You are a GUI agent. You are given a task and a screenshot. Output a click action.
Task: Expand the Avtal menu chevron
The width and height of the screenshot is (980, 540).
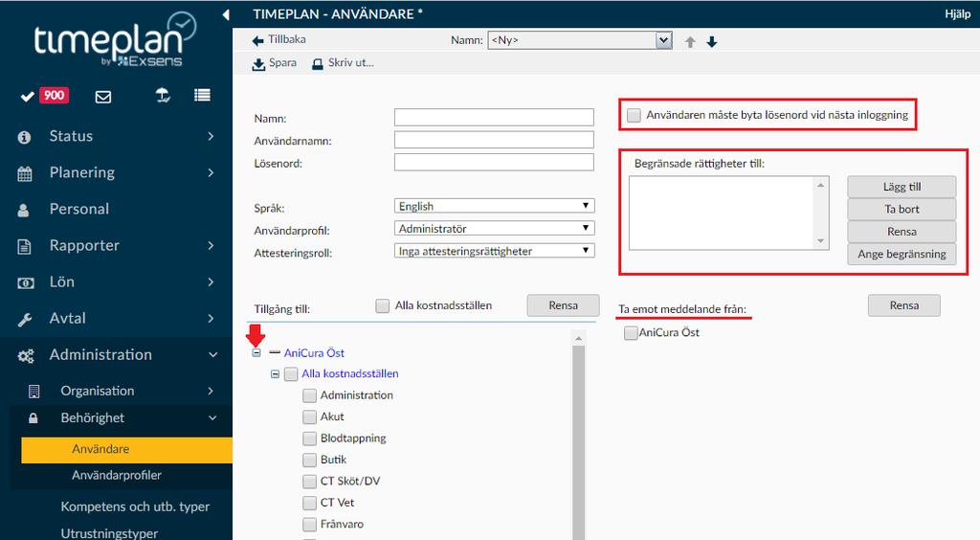[211, 318]
